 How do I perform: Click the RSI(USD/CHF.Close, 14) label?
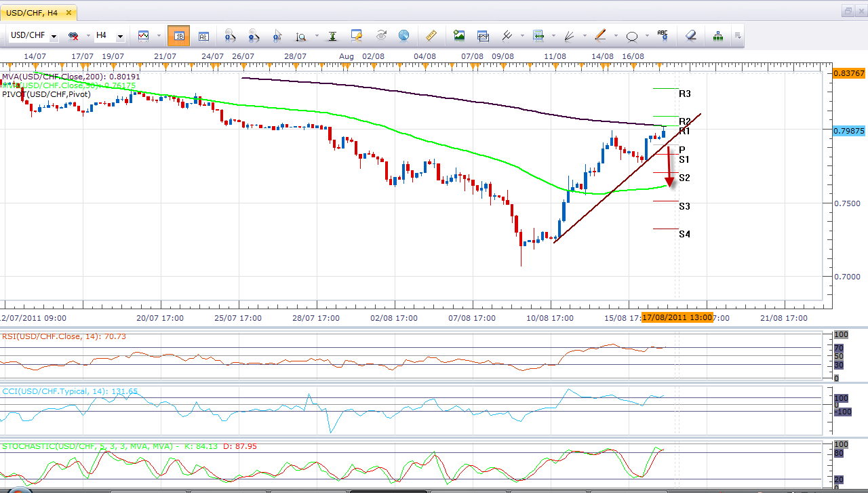tap(64, 336)
